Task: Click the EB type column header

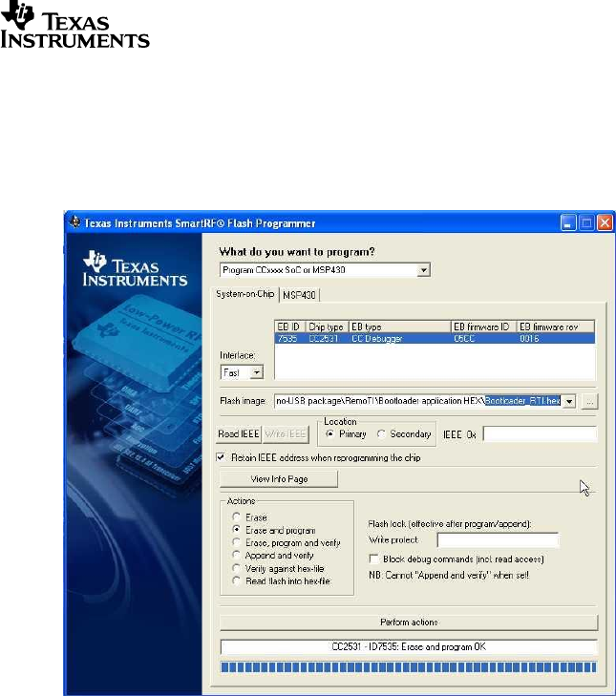Action: 400,327
